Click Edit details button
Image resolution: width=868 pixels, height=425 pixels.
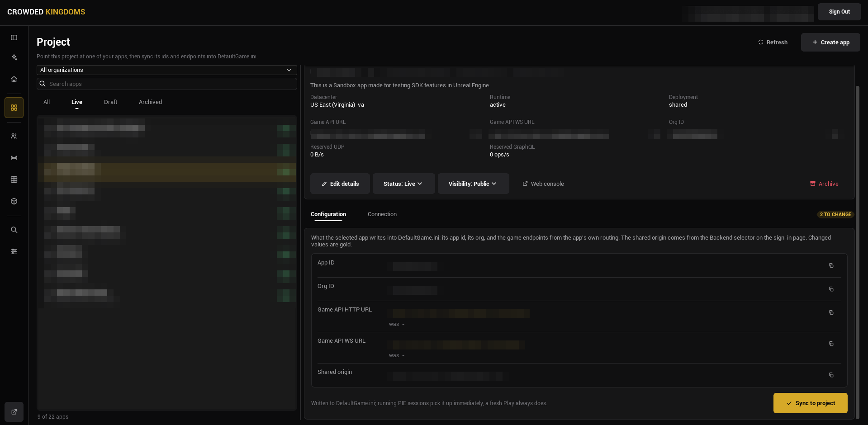(x=340, y=184)
